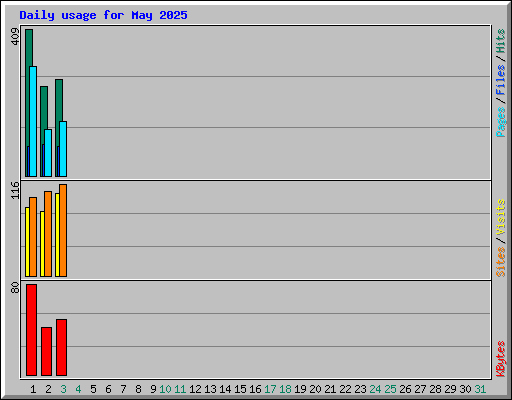This screenshot has width=512, height=400.
Task: Click day 8 on the x-axis
Action: coord(138,389)
